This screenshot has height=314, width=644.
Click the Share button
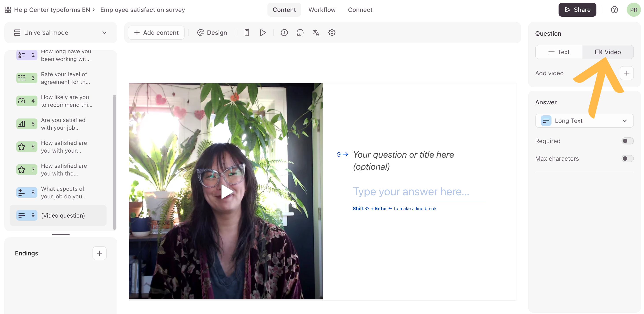(577, 10)
